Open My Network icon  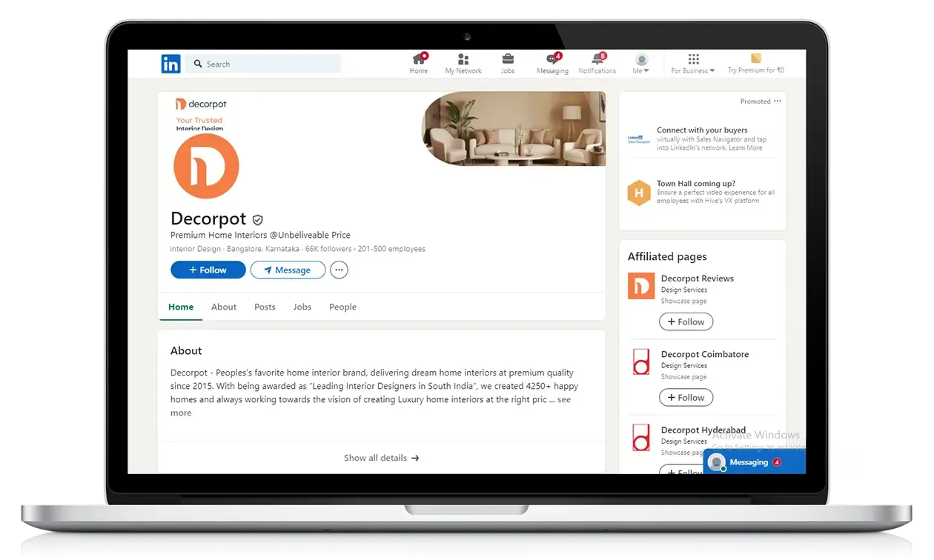point(463,60)
